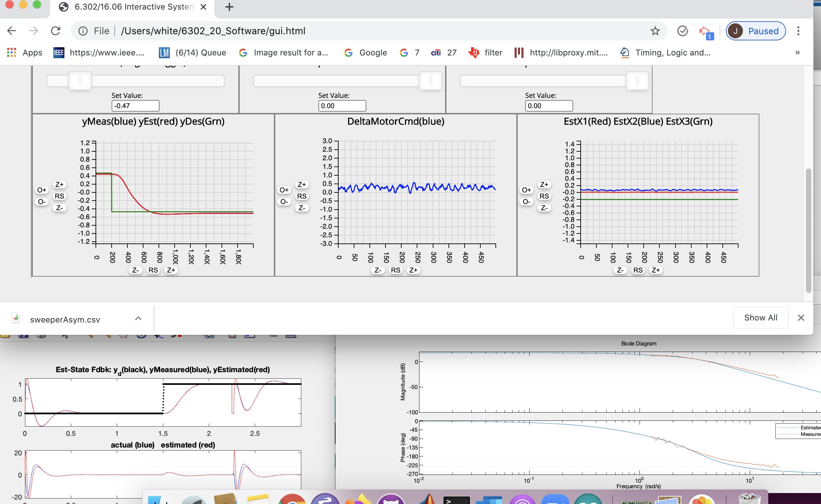Screen dimensions: 821x504
Task: Click the site info icon before File
Action: coord(83,31)
